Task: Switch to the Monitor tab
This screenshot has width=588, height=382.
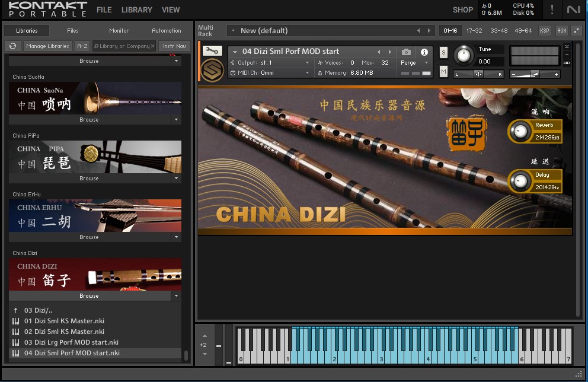Action: point(119,31)
